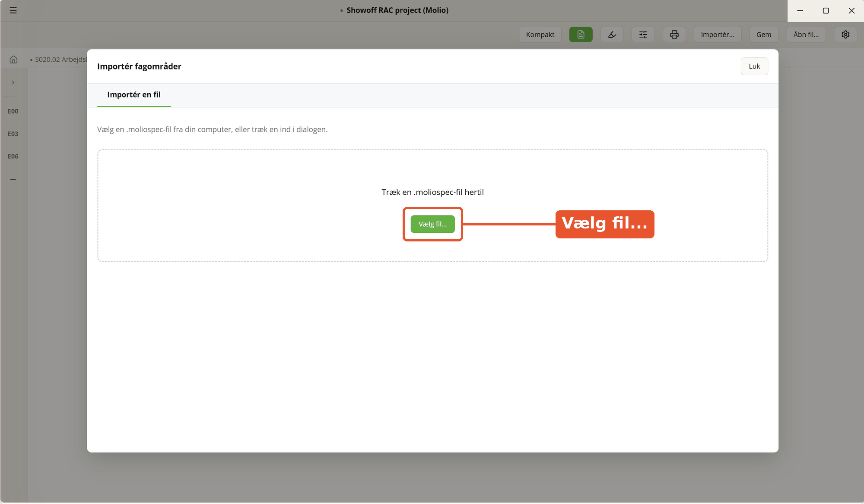Screen dimensions: 864x504
Task: Select the highlighter pen icon
Action: 612,35
